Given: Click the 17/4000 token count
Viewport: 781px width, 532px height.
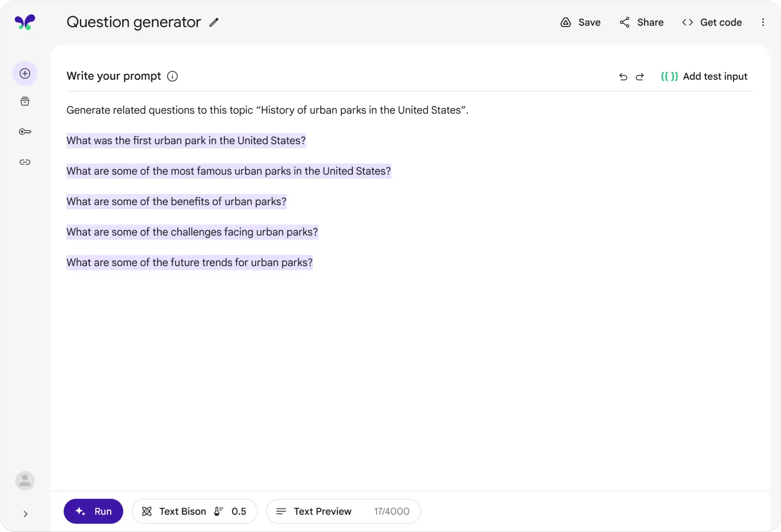Looking at the screenshot, I should pos(392,512).
